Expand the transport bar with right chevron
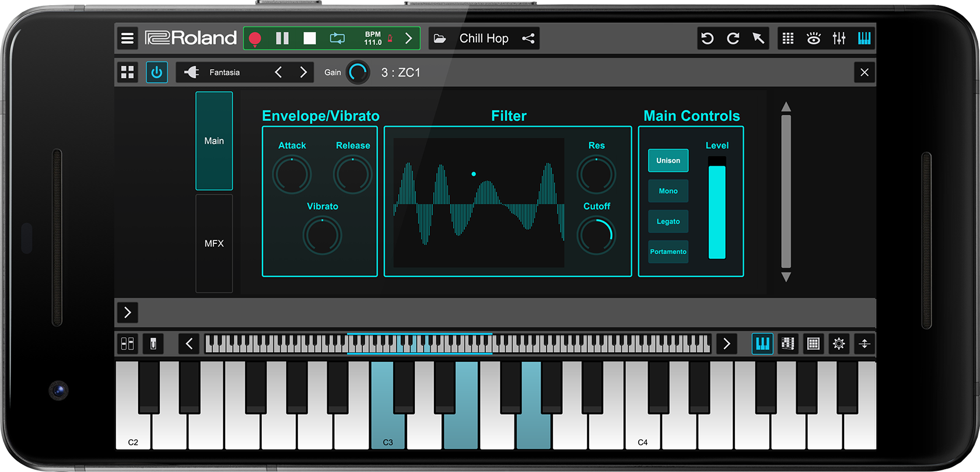The image size is (980, 472). 409,39
